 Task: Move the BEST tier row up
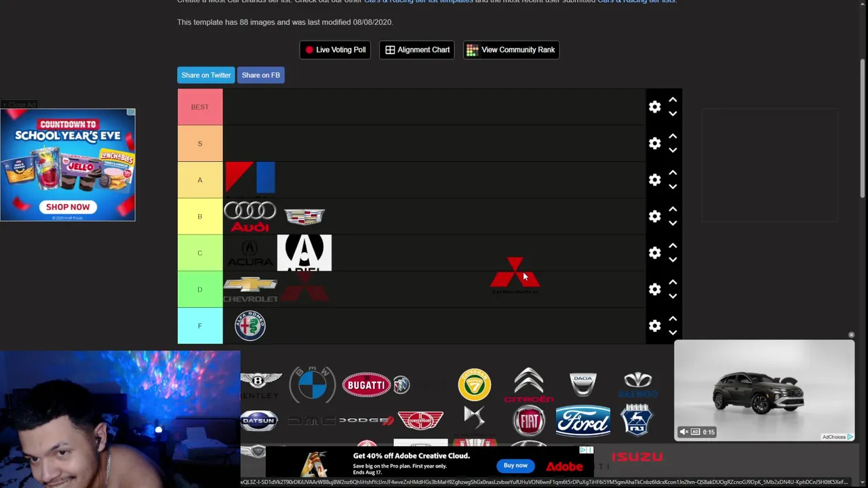(673, 100)
